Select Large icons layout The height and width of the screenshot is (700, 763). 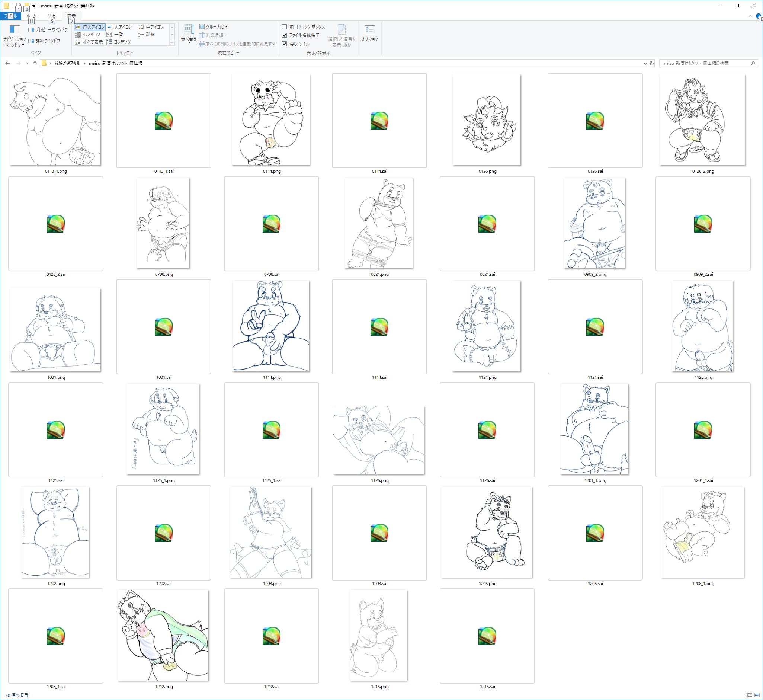(119, 27)
